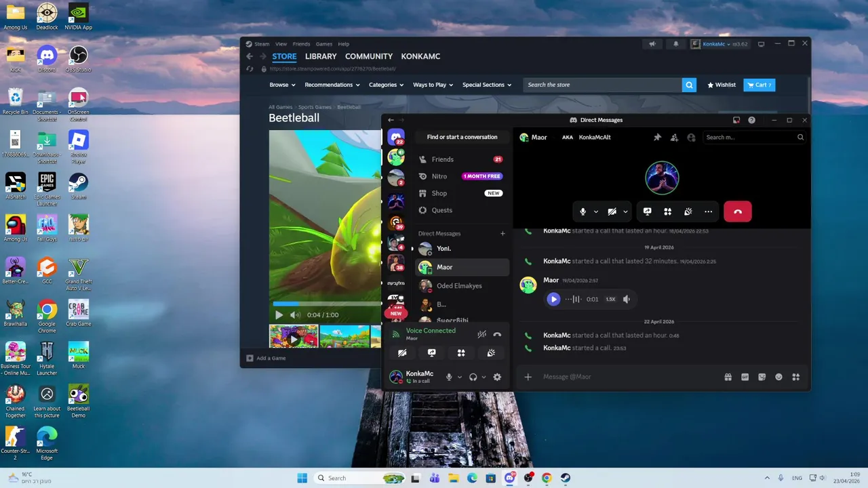Open sticker picker in message bar

pyautogui.click(x=762, y=377)
